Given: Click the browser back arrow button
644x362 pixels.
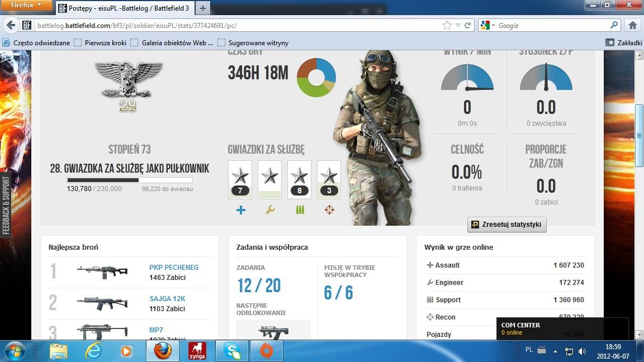Looking at the screenshot, I should [x=11, y=26].
